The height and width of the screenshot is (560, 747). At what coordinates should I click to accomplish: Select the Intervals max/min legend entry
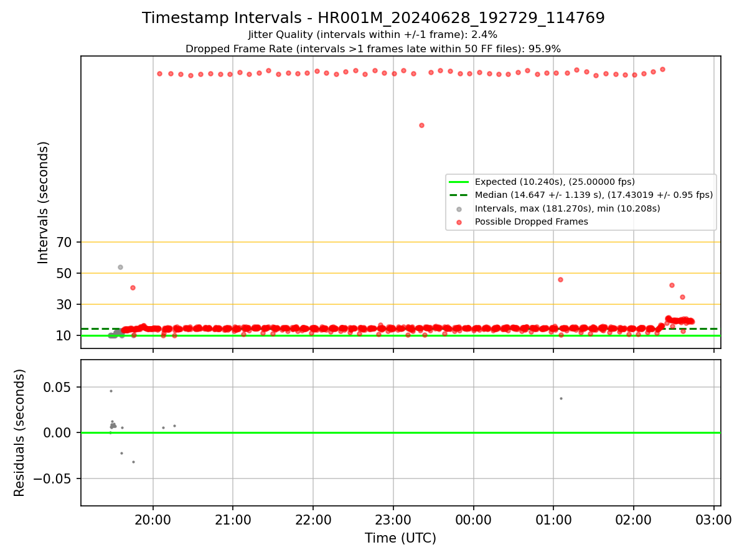(x=581, y=208)
